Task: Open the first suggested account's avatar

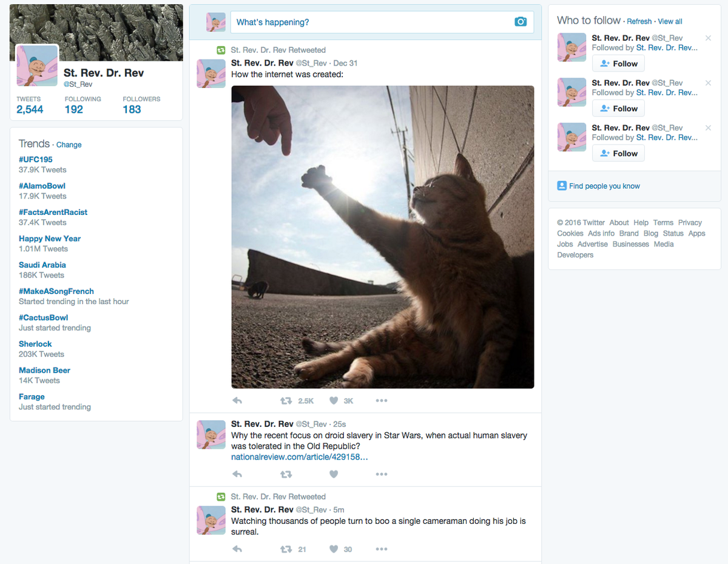Action: 572,47
